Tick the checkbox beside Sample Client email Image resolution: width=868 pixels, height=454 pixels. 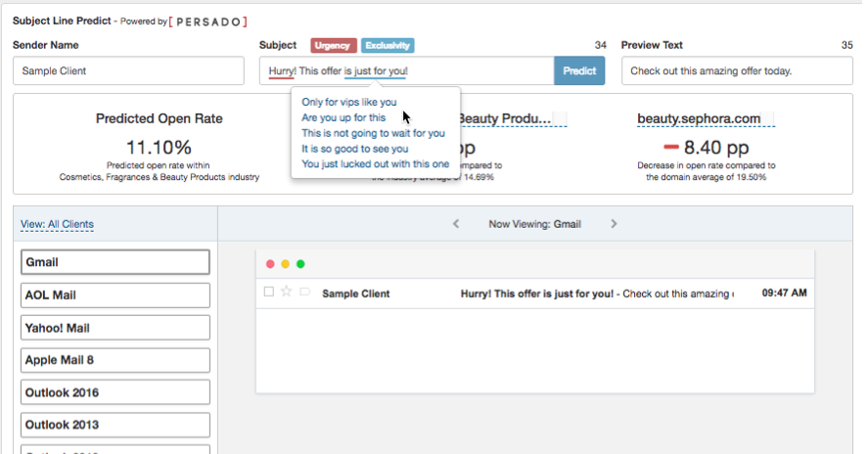click(269, 292)
